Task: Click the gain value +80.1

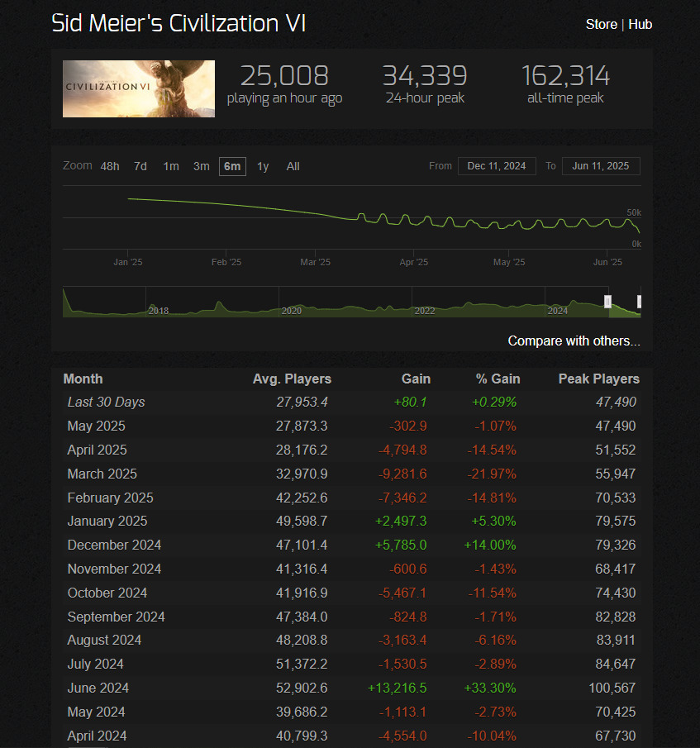Action: [x=410, y=403]
